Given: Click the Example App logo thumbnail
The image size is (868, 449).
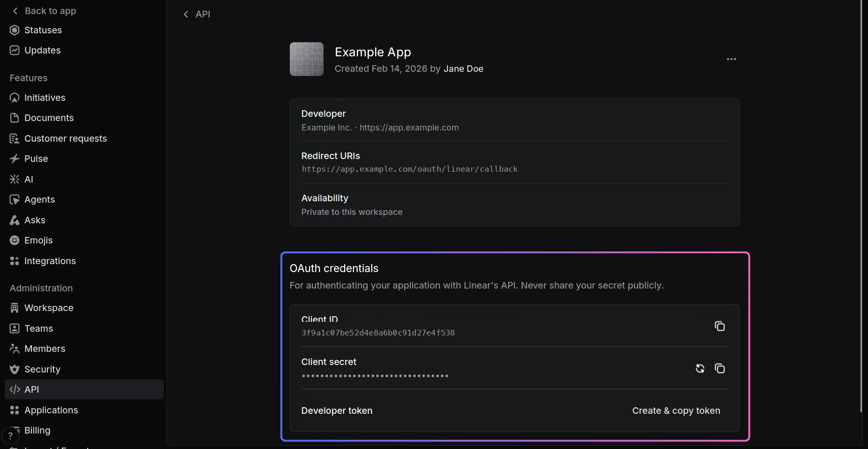Looking at the screenshot, I should (x=307, y=59).
